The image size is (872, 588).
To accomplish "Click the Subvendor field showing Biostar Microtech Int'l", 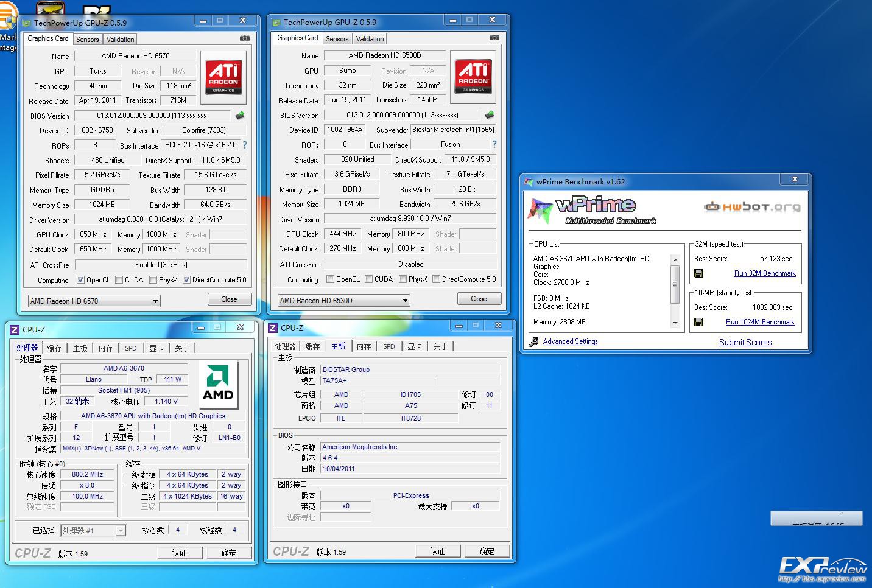I will [453, 130].
